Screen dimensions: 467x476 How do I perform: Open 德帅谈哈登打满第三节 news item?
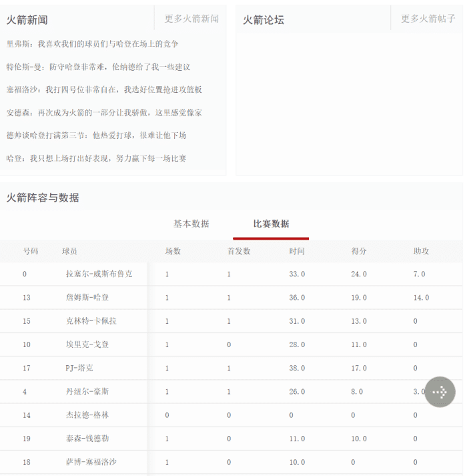pyautogui.click(x=96, y=136)
